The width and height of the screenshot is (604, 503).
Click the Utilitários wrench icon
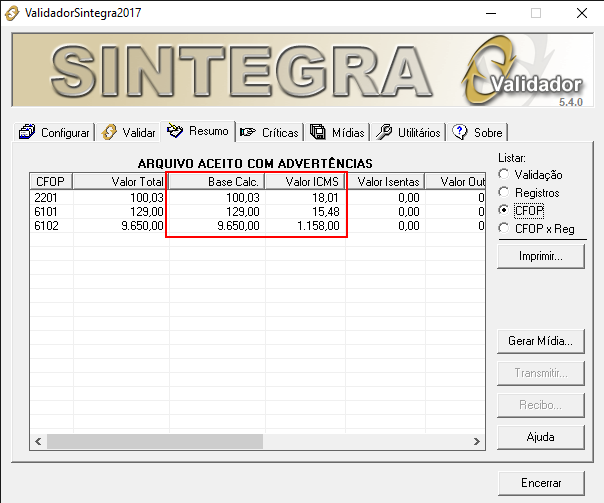pos(384,132)
